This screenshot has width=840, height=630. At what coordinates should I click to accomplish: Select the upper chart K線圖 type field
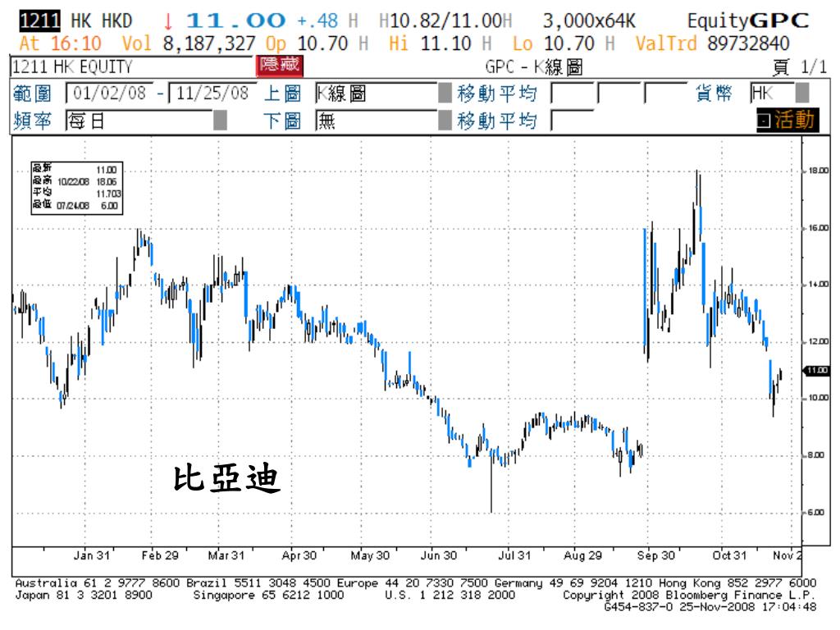click(377, 94)
